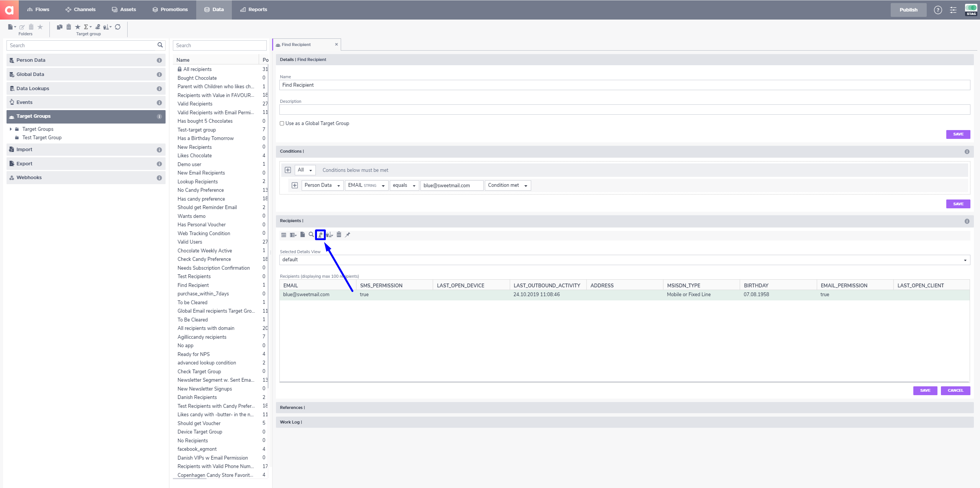Viewport: 980px width, 488px height.
Task: Open the equals operator dropdown
Action: coord(404,185)
